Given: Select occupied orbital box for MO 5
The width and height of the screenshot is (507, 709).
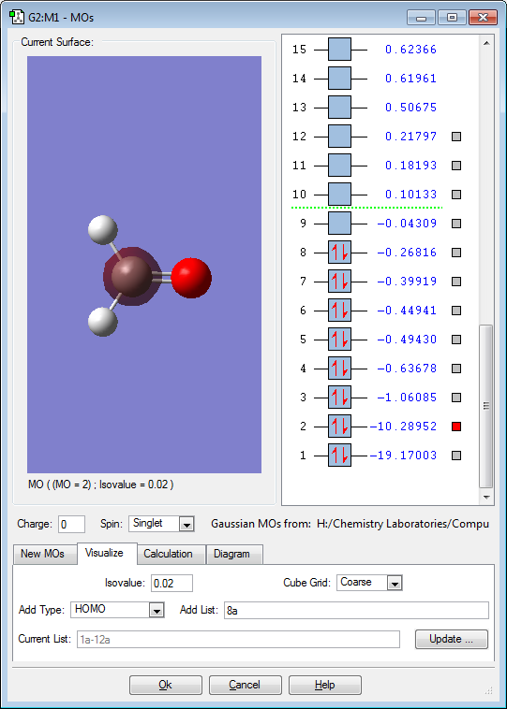Looking at the screenshot, I should pos(339,339).
